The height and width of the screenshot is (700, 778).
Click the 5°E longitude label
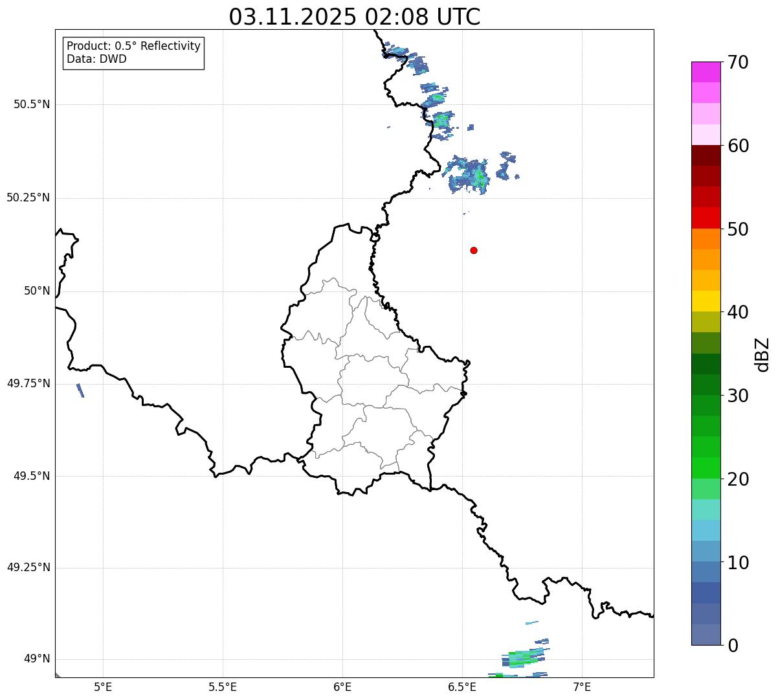click(x=103, y=687)
